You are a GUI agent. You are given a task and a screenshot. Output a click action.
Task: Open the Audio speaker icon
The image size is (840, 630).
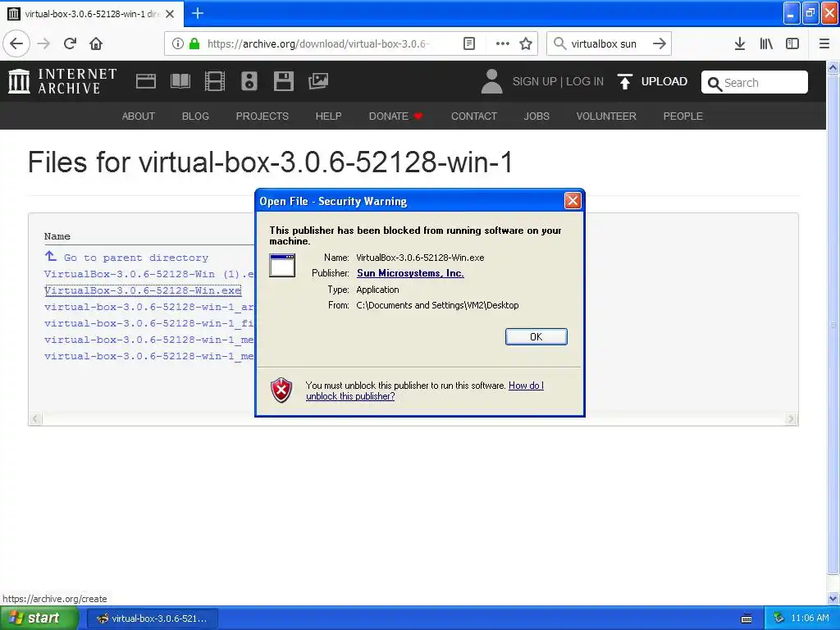pos(249,81)
